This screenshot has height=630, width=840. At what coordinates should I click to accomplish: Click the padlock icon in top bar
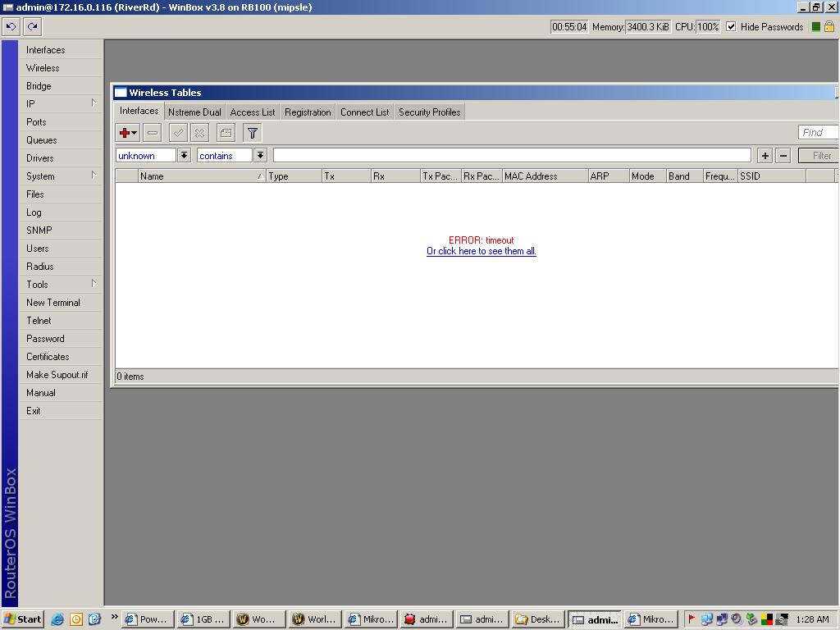coord(829,26)
